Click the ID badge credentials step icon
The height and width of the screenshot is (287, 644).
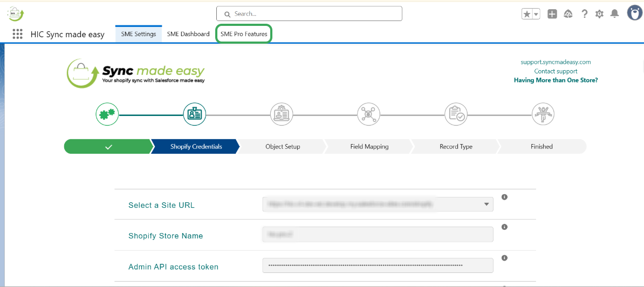pos(194,113)
